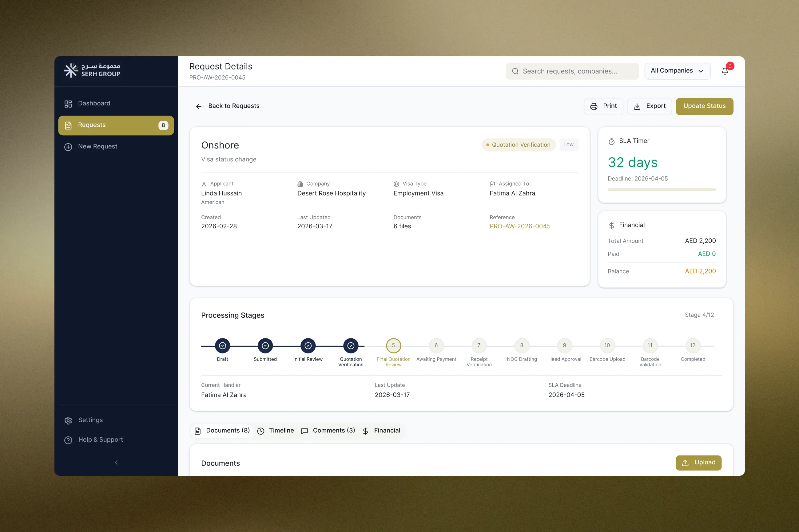Click the SLA progress bar

[662, 190]
